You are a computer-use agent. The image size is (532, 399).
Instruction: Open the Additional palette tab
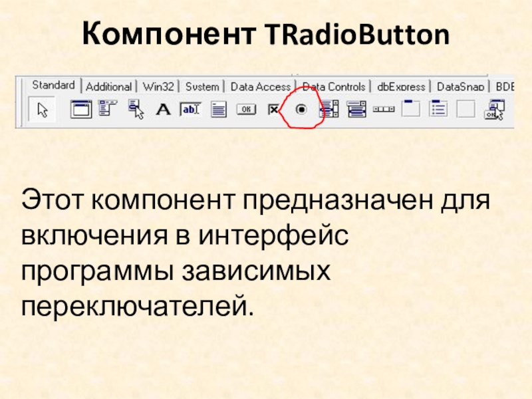coord(108,87)
